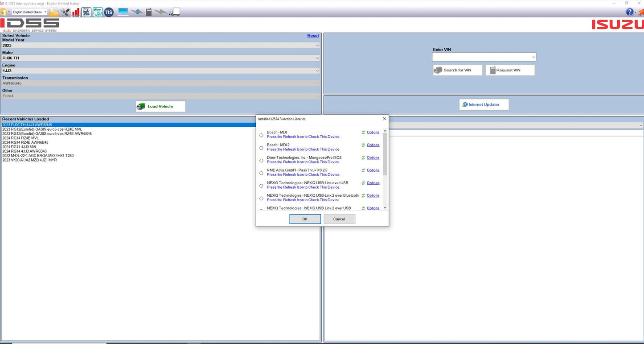Click the Health Report toolbar icon
This screenshot has width=644, height=344.
[x=86, y=12]
